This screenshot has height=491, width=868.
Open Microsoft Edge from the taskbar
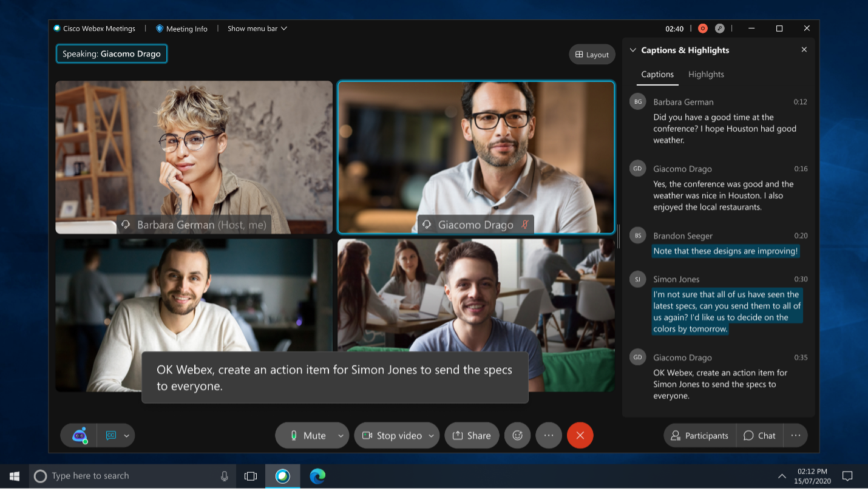[x=317, y=476]
